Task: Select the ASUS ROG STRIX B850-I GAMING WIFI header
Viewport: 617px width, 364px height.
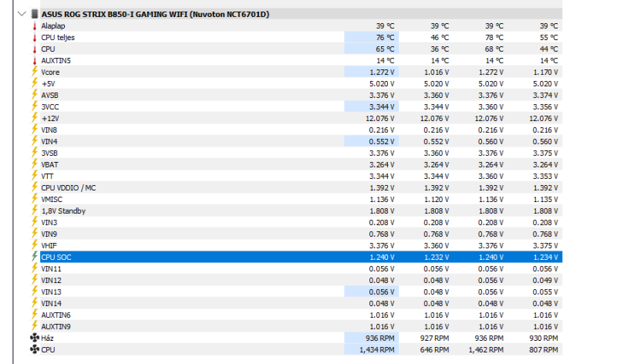Action: 156,14
